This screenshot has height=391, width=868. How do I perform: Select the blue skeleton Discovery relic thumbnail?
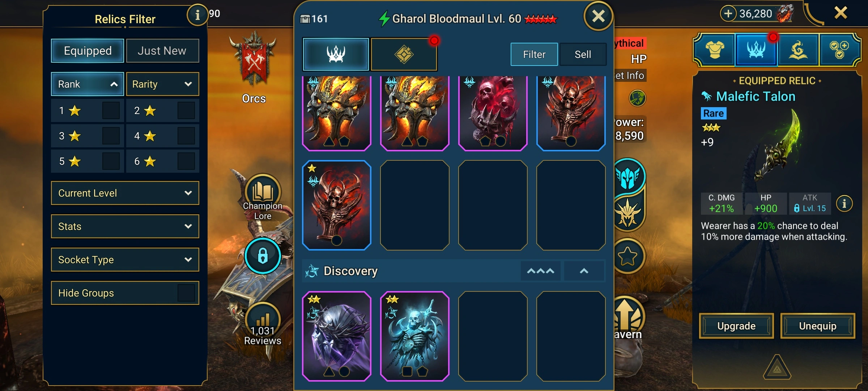pos(414,336)
